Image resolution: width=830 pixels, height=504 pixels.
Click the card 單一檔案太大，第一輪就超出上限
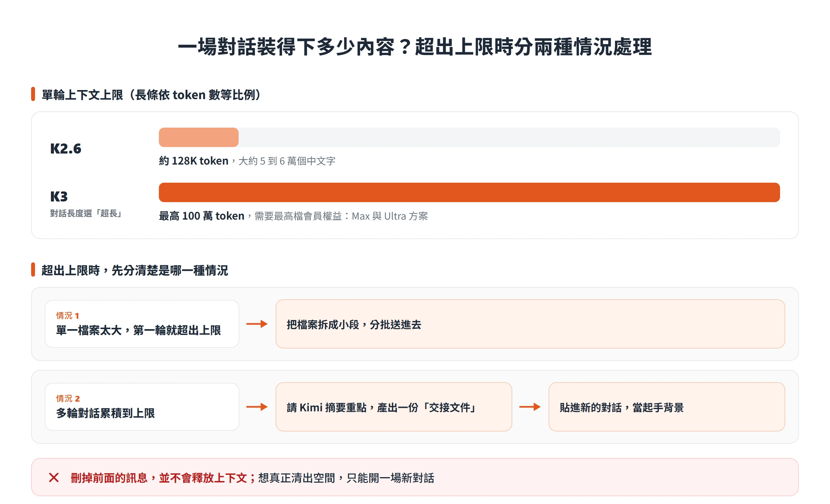(x=142, y=324)
